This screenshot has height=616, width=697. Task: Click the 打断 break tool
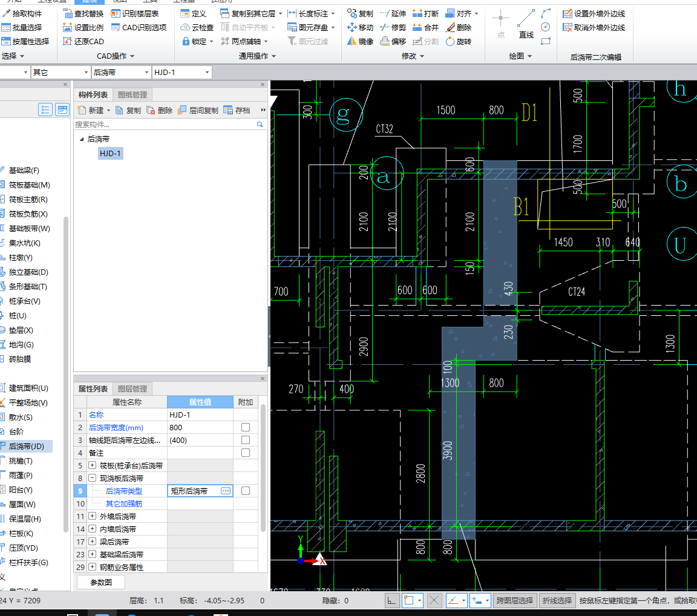coord(425,14)
